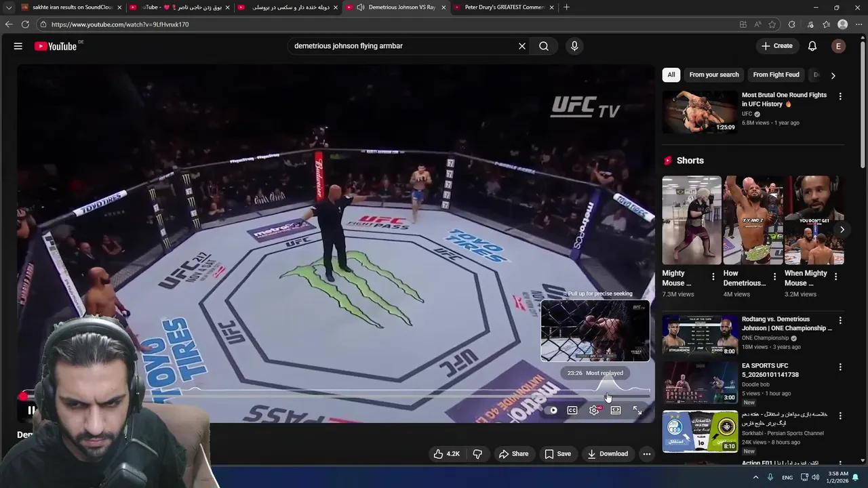Open the browser profile avatar

coord(843,24)
